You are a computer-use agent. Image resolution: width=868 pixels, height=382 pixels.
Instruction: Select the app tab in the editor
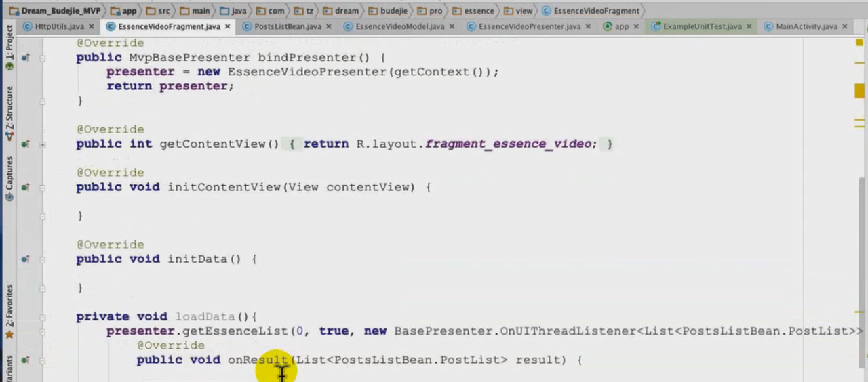click(x=621, y=26)
